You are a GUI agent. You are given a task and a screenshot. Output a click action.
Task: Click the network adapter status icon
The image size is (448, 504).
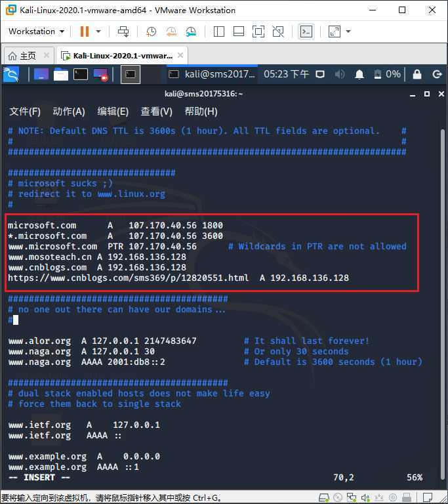click(x=352, y=497)
